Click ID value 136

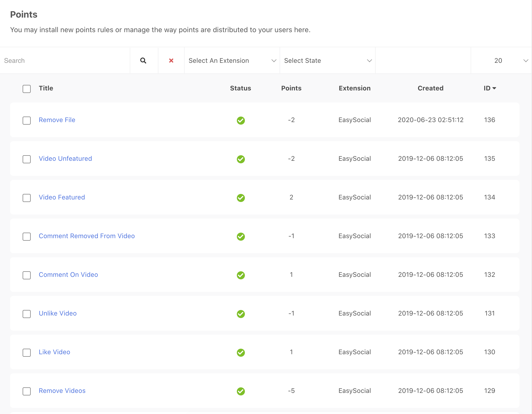point(490,120)
